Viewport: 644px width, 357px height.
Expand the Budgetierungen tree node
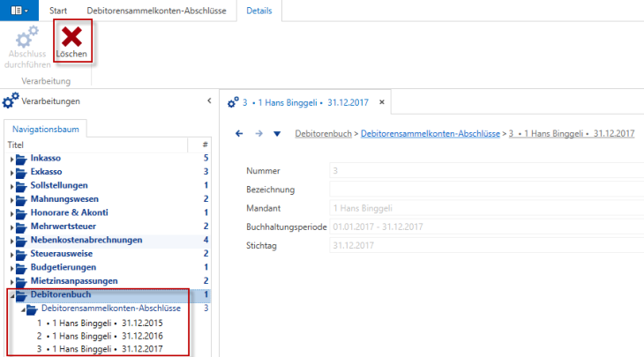pyautogui.click(x=11, y=268)
